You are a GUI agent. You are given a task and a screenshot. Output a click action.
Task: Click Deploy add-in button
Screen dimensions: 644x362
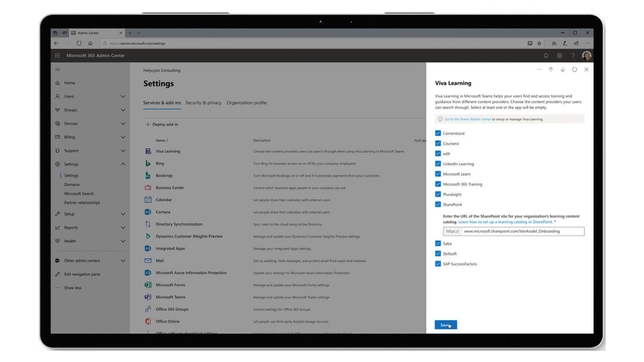coord(162,124)
